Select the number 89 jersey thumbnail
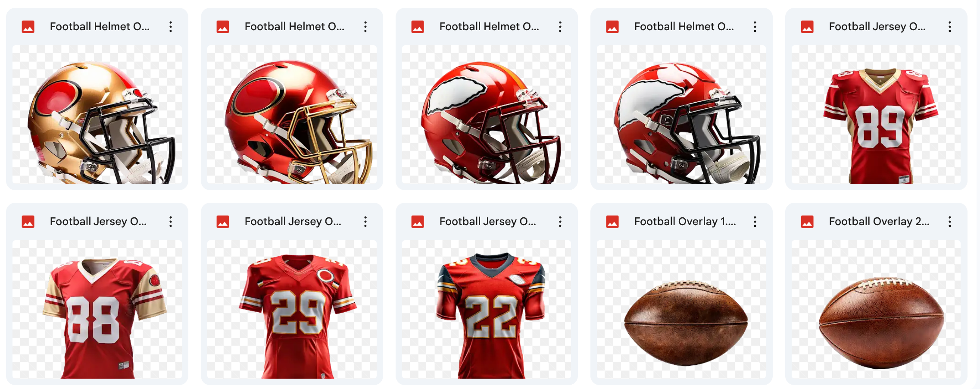 pyautogui.click(x=876, y=114)
